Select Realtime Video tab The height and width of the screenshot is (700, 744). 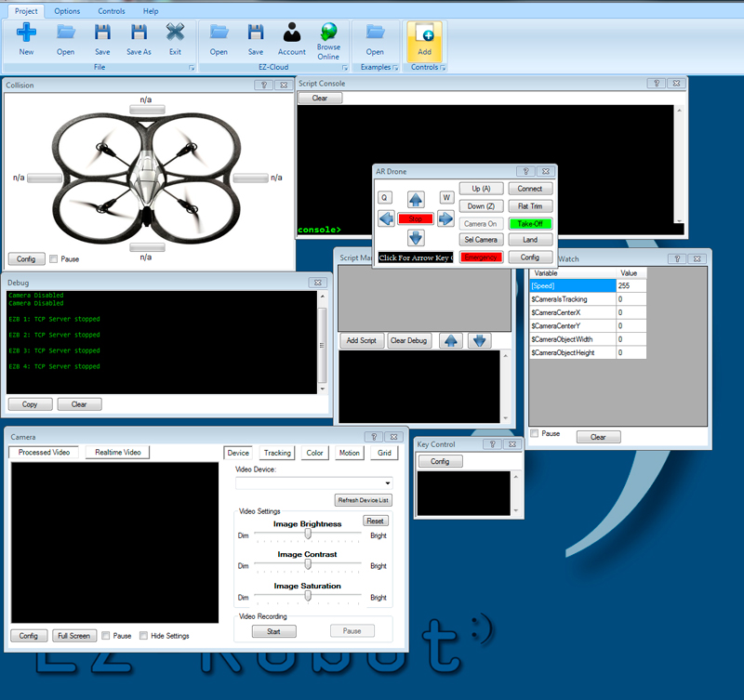[x=118, y=452]
